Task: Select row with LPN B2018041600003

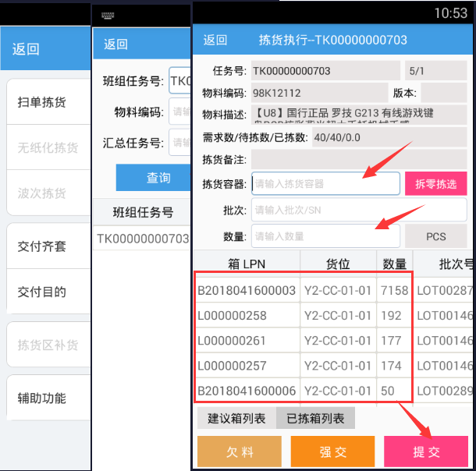Action: (x=247, y=290)
